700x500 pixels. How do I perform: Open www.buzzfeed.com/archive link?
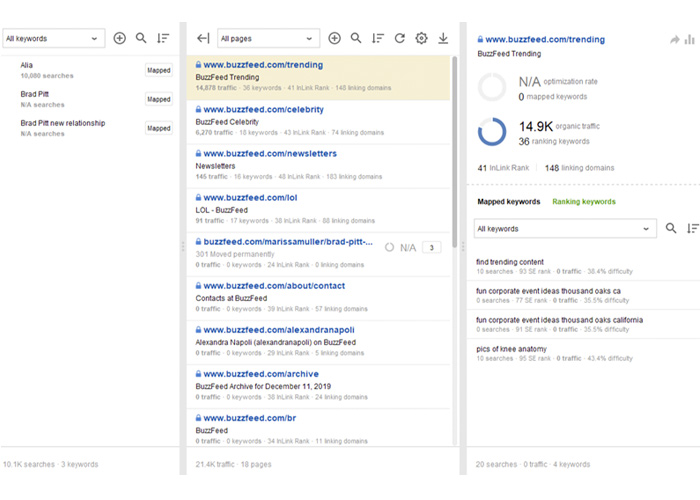[x=261, y=374]
